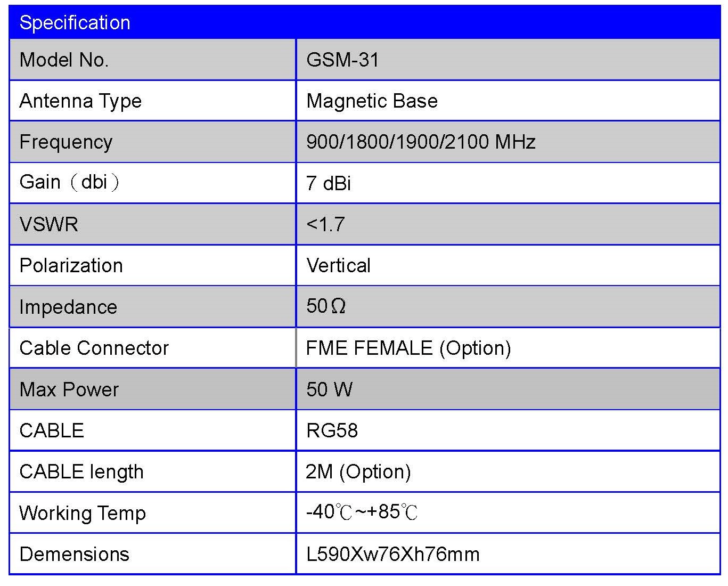Select the <1.7 VSWR value
This screenshot has height=586, width=728.
(x=325, y=224)
